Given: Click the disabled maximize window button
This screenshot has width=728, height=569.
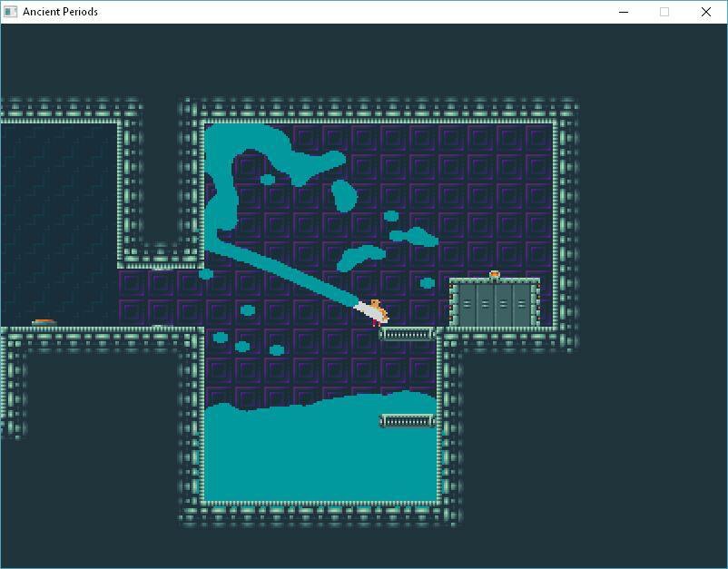Looking at the screenshot, I should tap(664, 12).
